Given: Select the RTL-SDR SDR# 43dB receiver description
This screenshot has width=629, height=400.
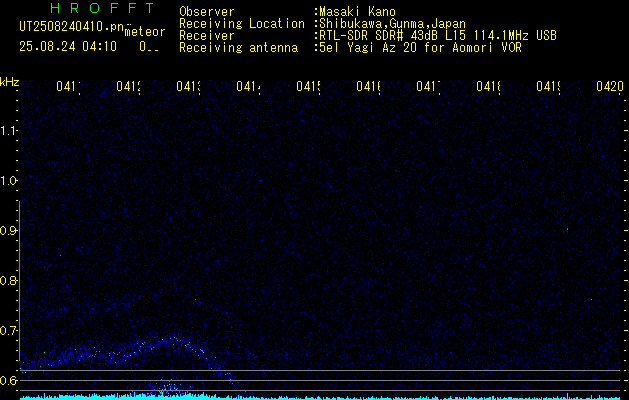Looking at the screenshot, I should tap(438, 36).
